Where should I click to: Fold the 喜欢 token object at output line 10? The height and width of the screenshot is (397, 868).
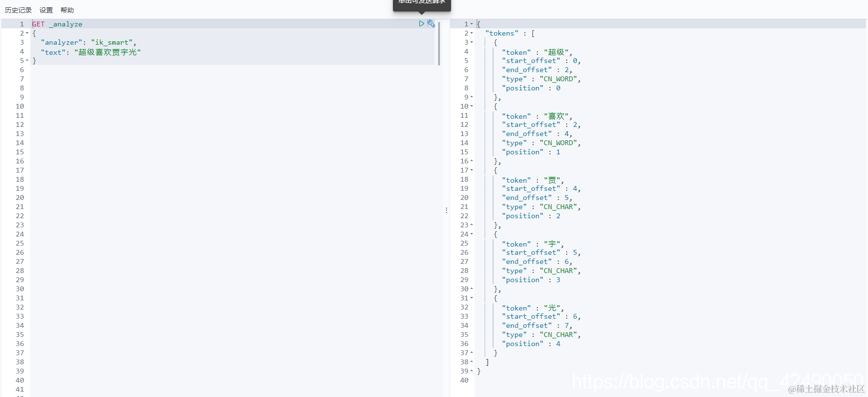pos(472,106)
